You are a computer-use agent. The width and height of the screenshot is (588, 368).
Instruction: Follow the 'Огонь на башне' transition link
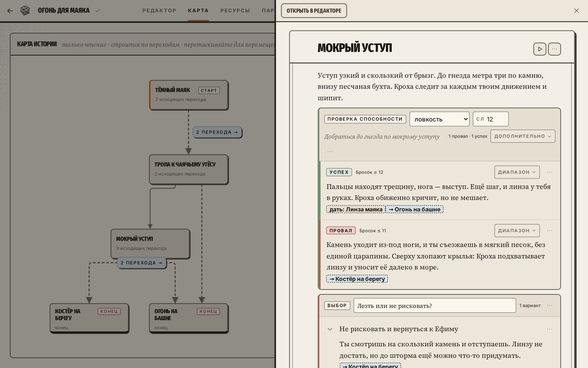414,209
